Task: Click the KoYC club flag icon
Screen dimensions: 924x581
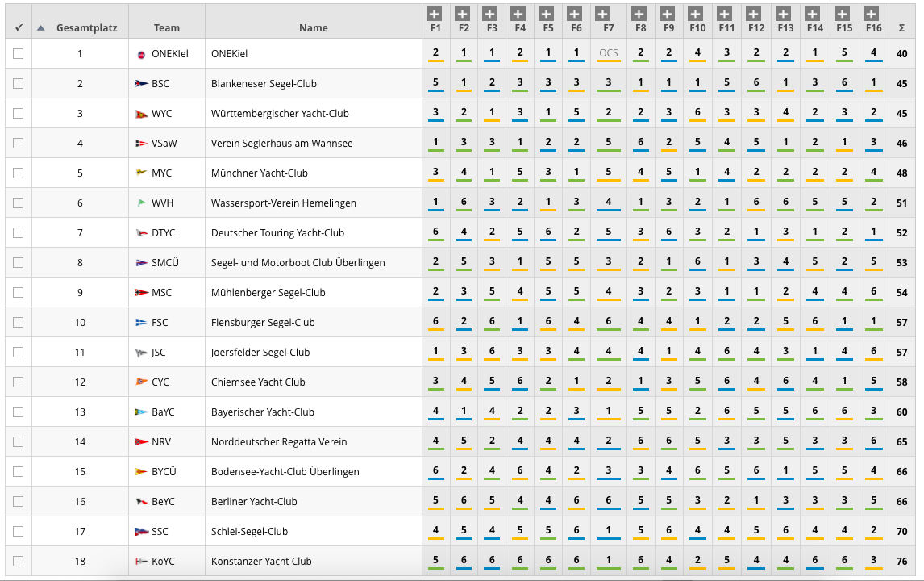Action: tap(142, 562)
